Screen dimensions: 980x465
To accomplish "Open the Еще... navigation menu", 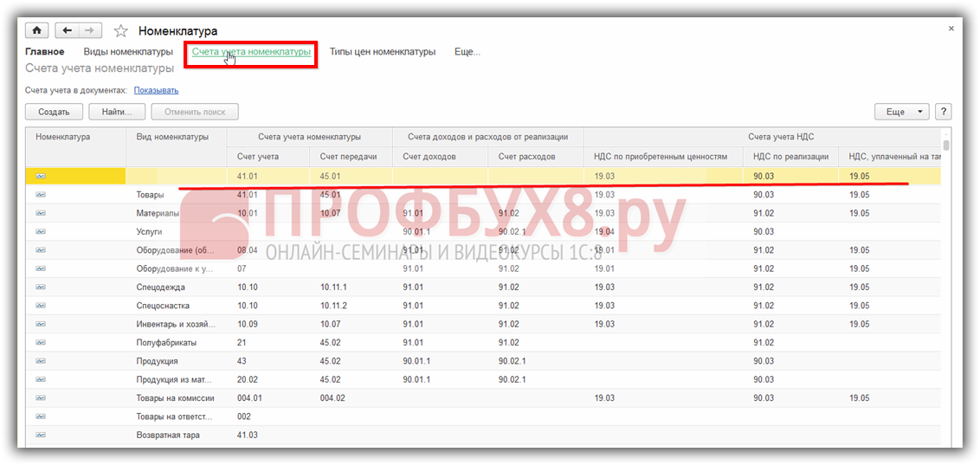I will coord(467,52).
